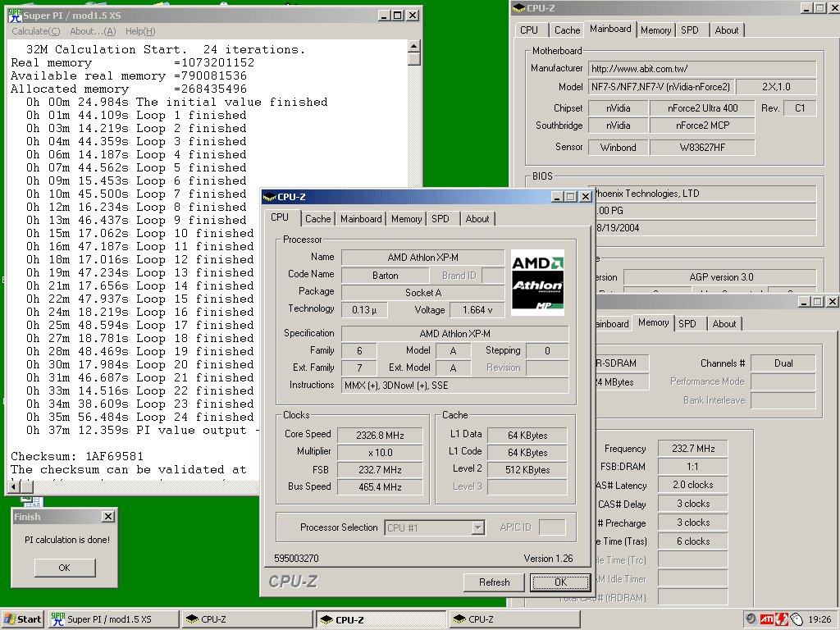
Task: Open About tab in the Memory CPU-Z window
Action: (724, 323)
